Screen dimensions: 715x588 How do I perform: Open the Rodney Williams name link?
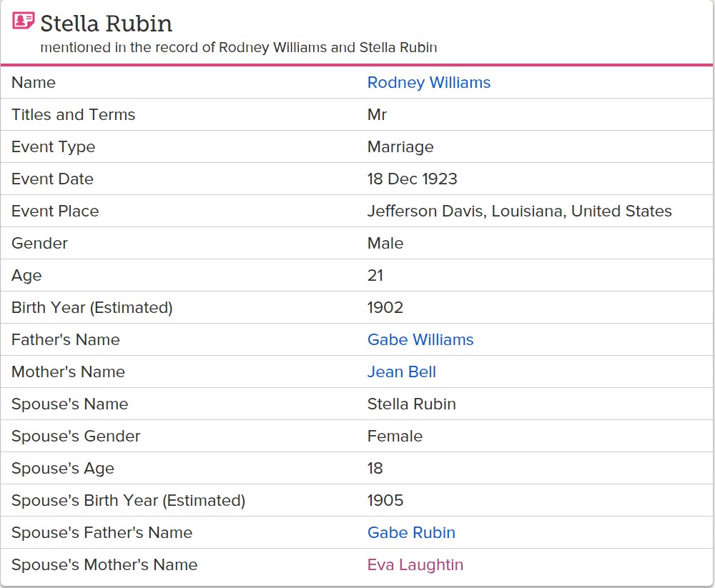428,82
